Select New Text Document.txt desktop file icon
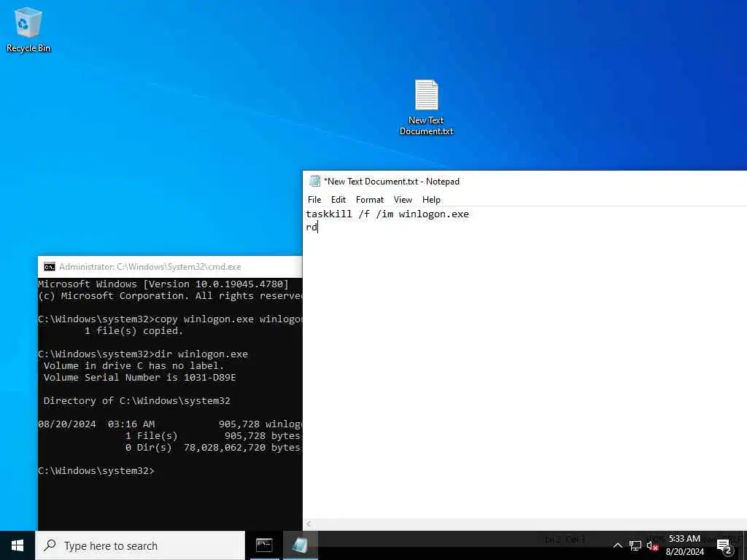 coord(426,107)
